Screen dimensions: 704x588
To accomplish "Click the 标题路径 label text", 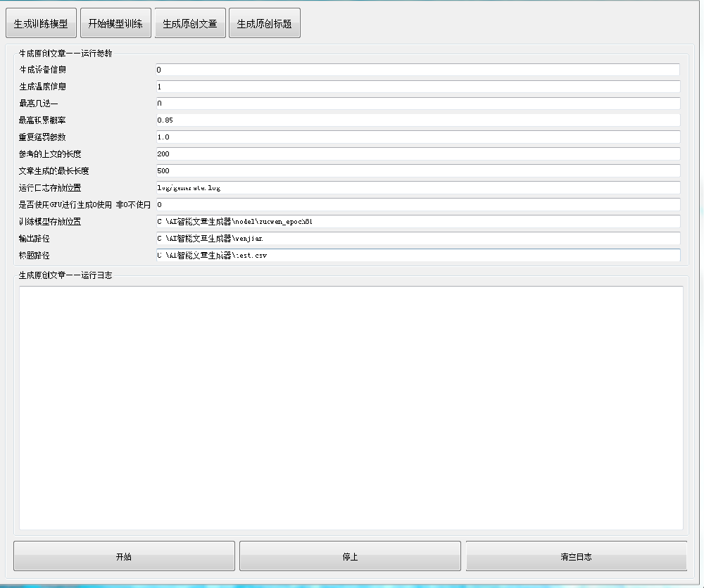I will (34, 255).
